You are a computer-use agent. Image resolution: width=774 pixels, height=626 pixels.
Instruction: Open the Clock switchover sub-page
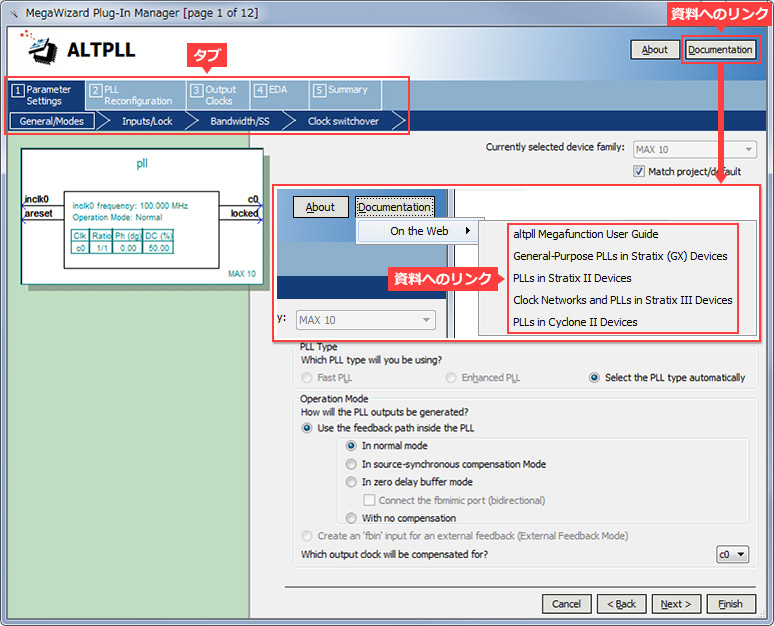pos(344,121)
